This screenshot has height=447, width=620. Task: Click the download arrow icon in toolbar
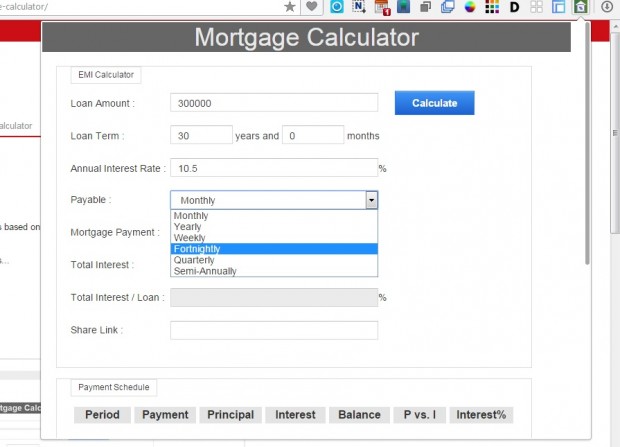(x=606, y=7)
